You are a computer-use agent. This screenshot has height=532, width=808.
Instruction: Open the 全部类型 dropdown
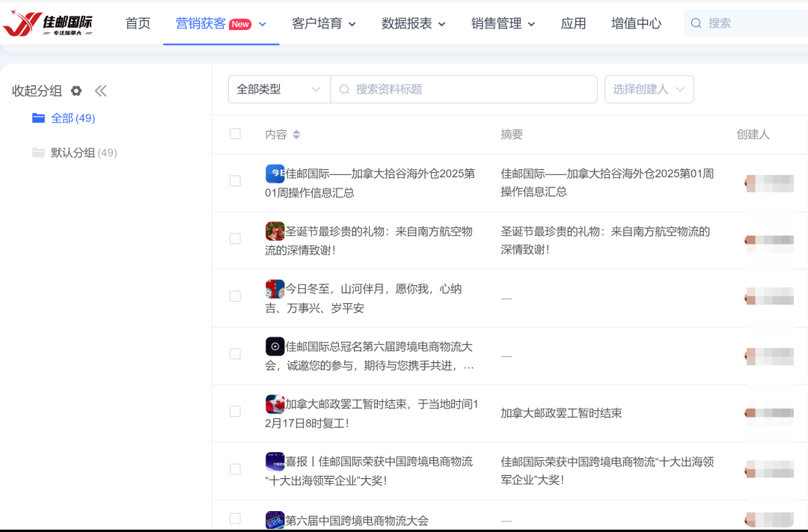tap(278, 89)
